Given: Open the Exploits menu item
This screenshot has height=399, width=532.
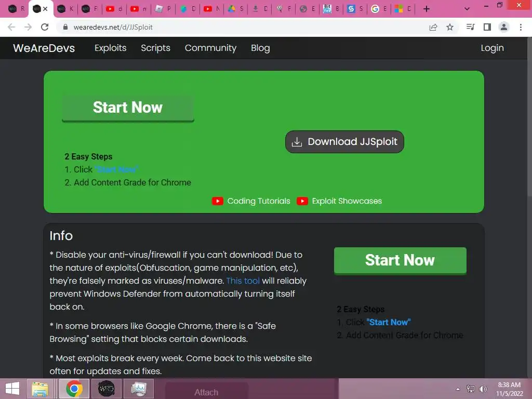Looking at the screenshot, I should pos(110,48).
